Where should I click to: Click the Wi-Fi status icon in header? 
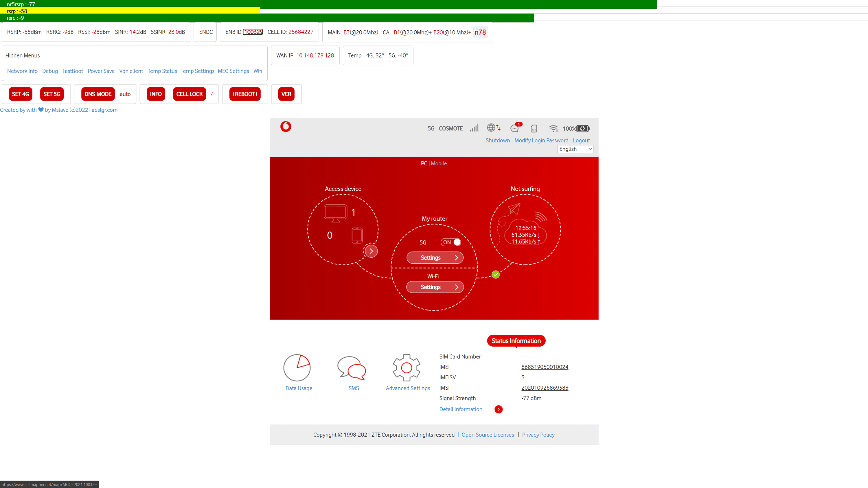553,128
